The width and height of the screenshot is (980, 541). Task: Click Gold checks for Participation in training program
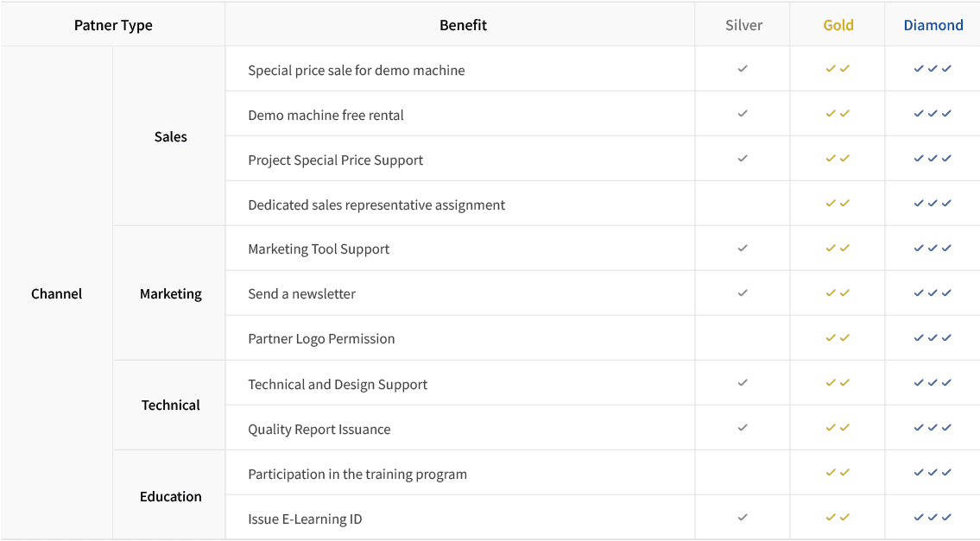838,473
